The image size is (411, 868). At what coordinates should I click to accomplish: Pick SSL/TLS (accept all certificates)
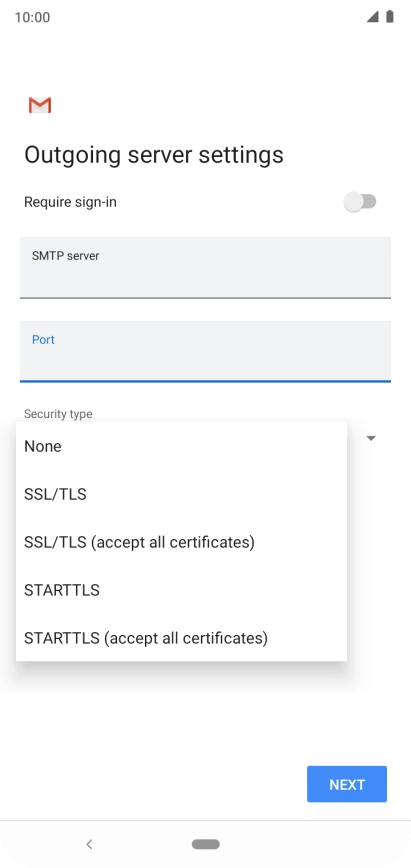click(x=182, y=542)
